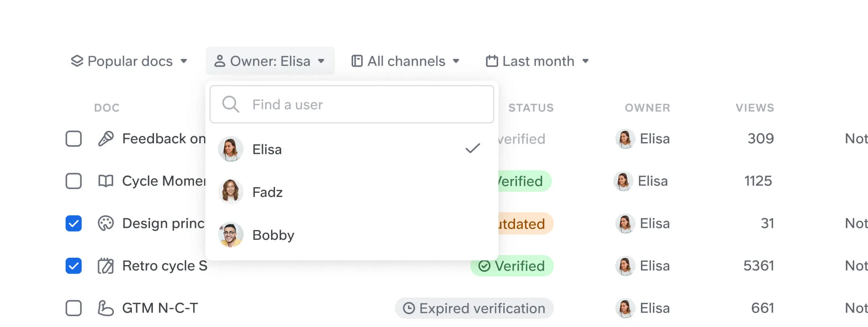
Task: Click the flexed arm icon beside GTM N-C-T
Action: (106, 308)
